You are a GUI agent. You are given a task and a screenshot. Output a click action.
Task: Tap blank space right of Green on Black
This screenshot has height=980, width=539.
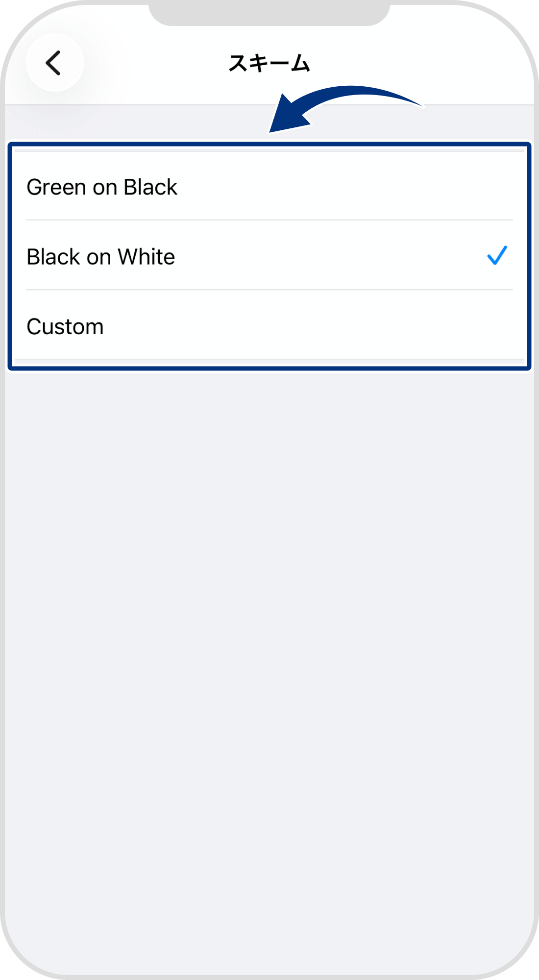343,187
